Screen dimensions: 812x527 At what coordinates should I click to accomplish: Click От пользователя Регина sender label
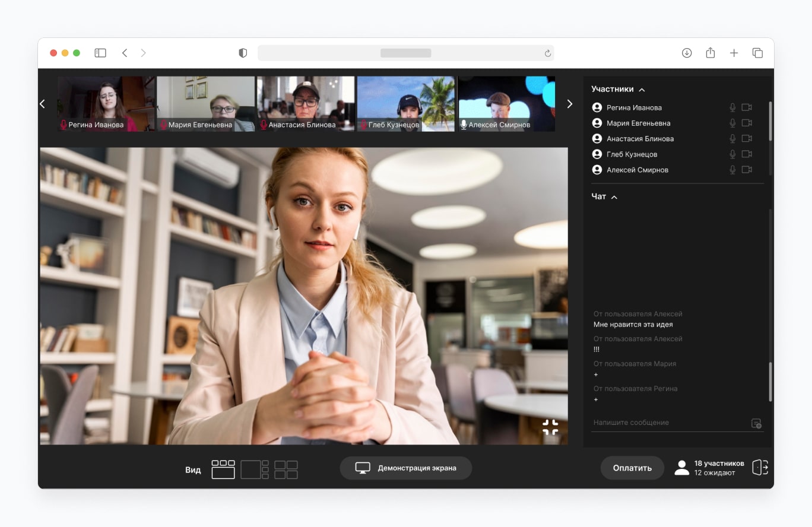tap(635, 389)
